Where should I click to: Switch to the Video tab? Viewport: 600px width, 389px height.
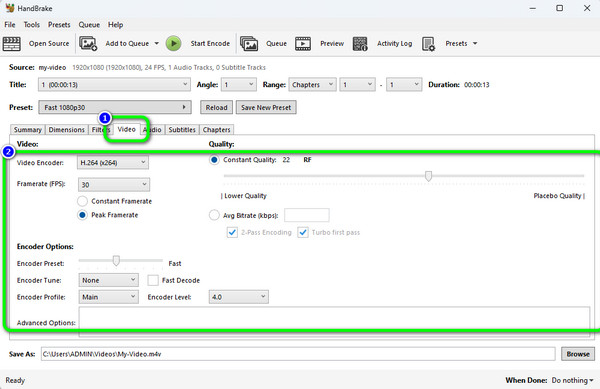[x=126, y=129]
